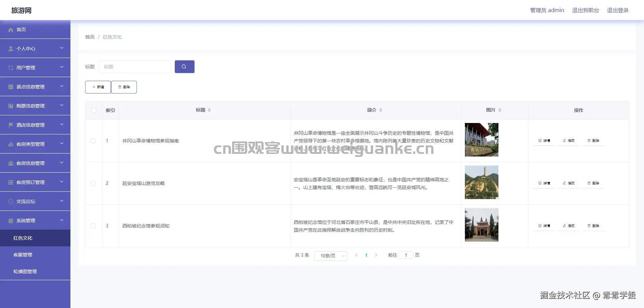This screenshot has height=308, width=644.
Task: Open 详情 for 井冈山革命博物馆参观指南
Action: [x=544, y=141]
